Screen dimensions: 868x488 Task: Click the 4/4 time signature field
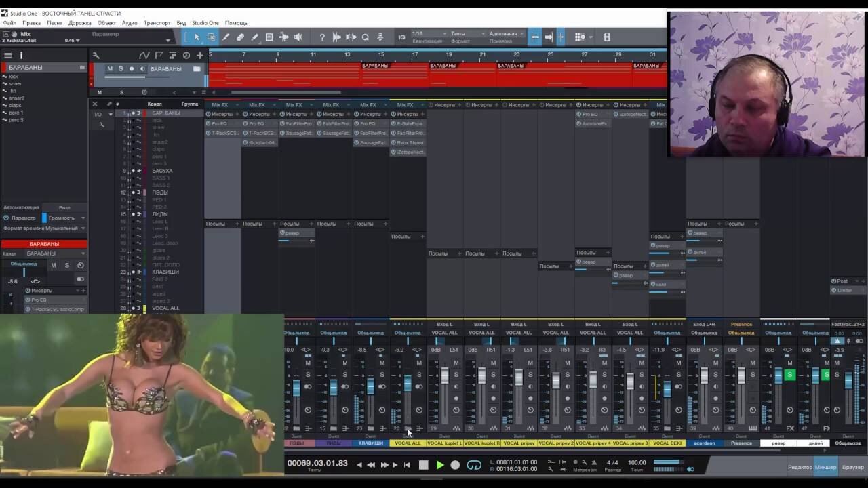612,462
